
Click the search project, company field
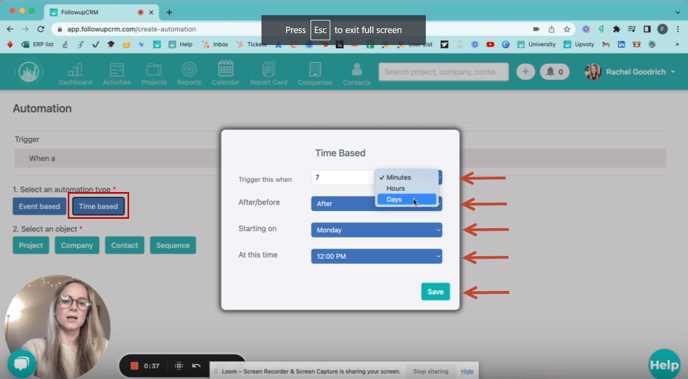444,72
